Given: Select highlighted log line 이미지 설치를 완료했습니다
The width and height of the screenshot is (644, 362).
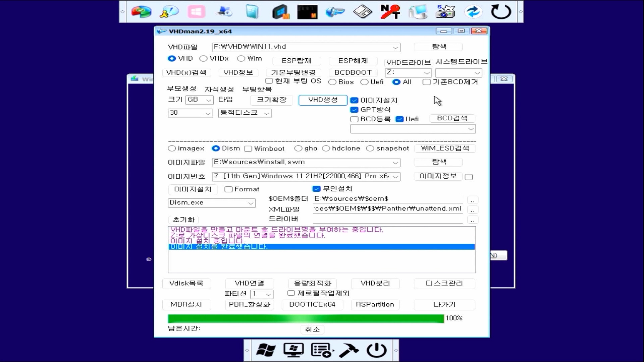Looking at the screenshot, I should coord(322,247).
